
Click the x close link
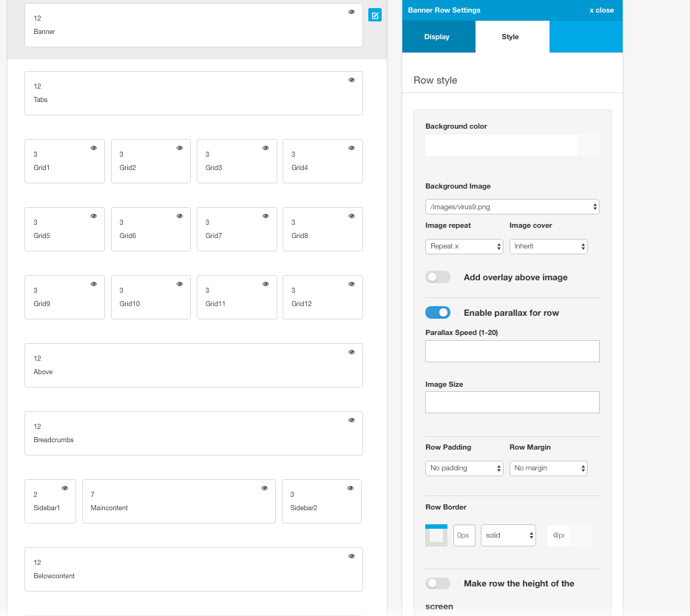click(x=601, y=10)
